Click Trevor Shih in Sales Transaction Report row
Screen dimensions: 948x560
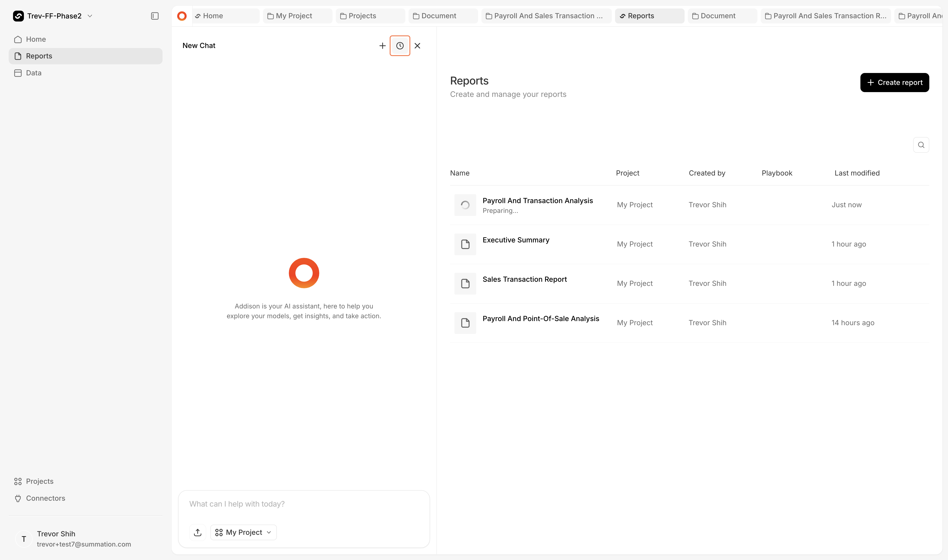[x=707, y=283]
